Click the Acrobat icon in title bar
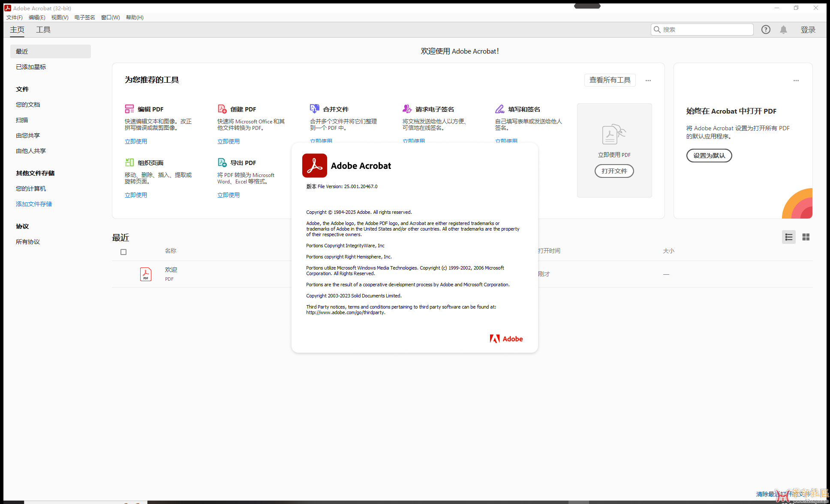 tap(8, 8)
